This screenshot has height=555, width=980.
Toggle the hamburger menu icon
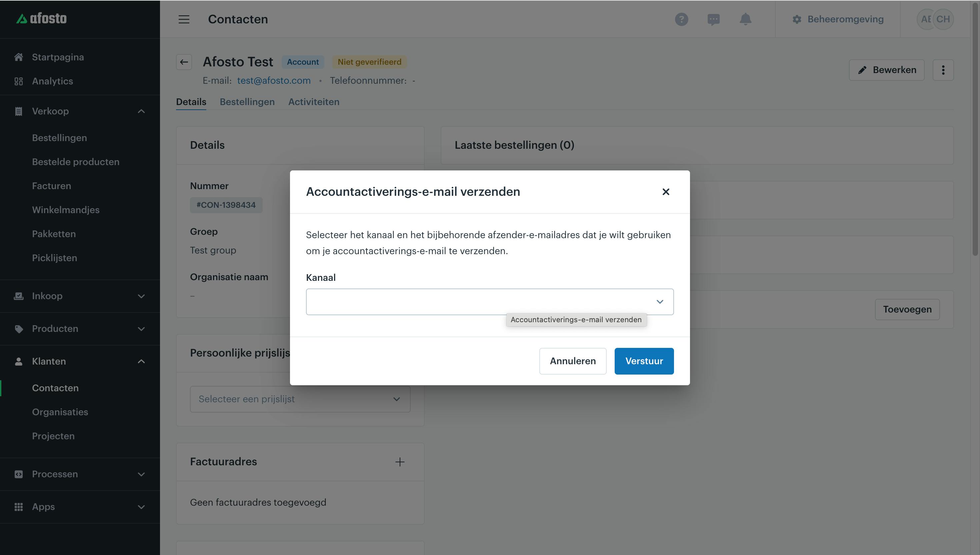coord(184,19)
